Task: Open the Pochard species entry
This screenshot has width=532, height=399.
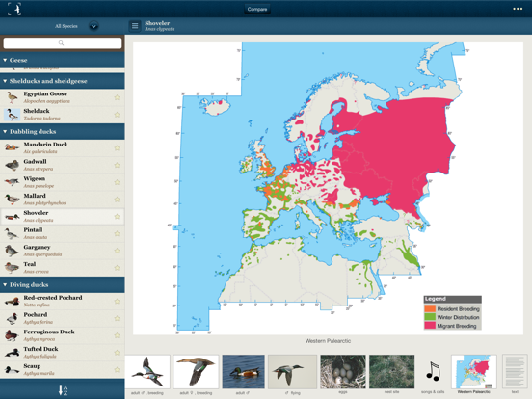Action: click(x=63, y=318)
